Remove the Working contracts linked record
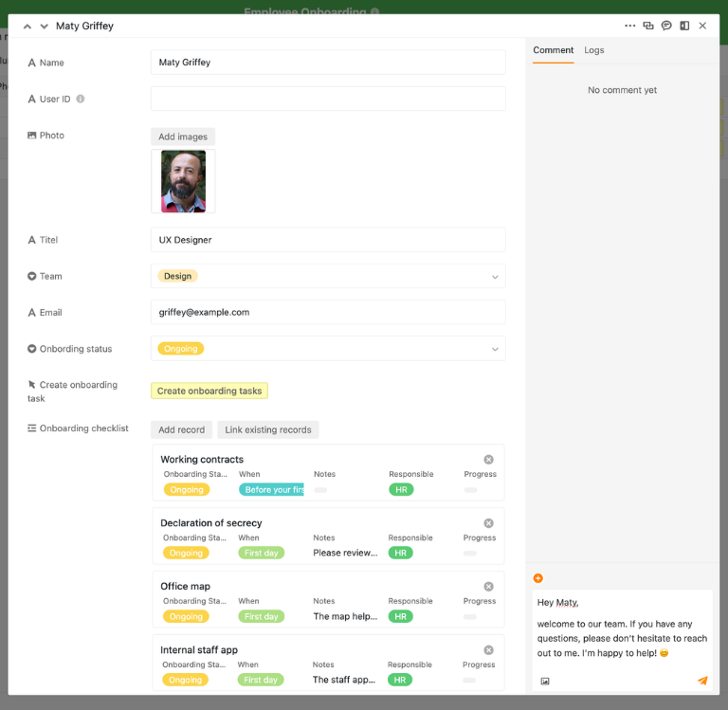The width and height of the screenshot is (728, 710). click(x=488, y=460)
